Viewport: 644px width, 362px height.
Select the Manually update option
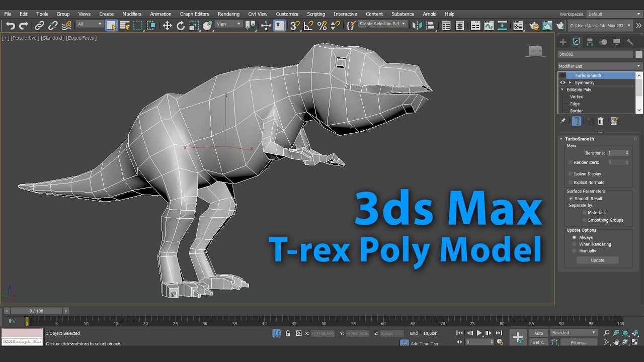(574, 251)
